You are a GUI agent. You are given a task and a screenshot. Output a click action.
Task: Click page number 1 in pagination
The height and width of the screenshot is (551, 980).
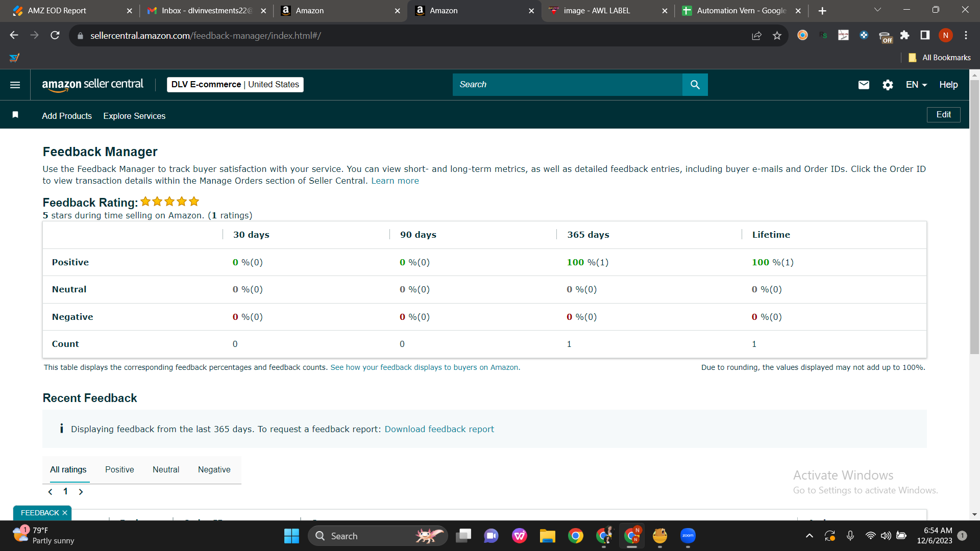click(65, 491)
